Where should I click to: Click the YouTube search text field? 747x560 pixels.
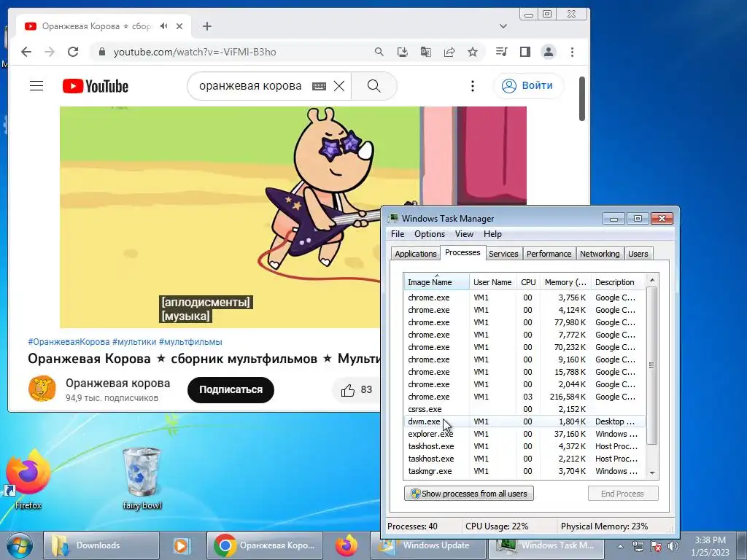click(x=250, y=86)
